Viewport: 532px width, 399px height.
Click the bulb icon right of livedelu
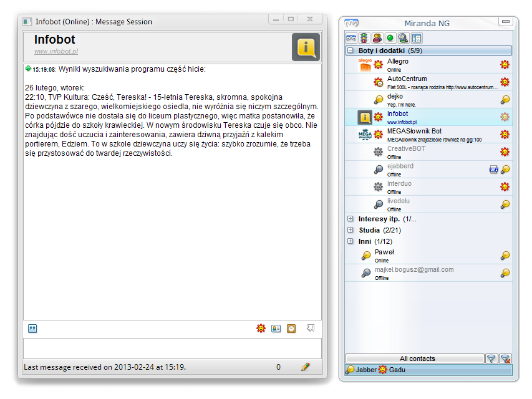pos(505,204)
